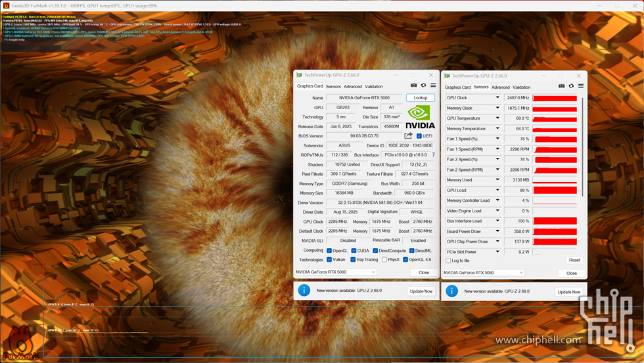The image size is (644, 363).
Task: Click Close button in Sensors GPU-Z window
Action: tap(572, 273)
